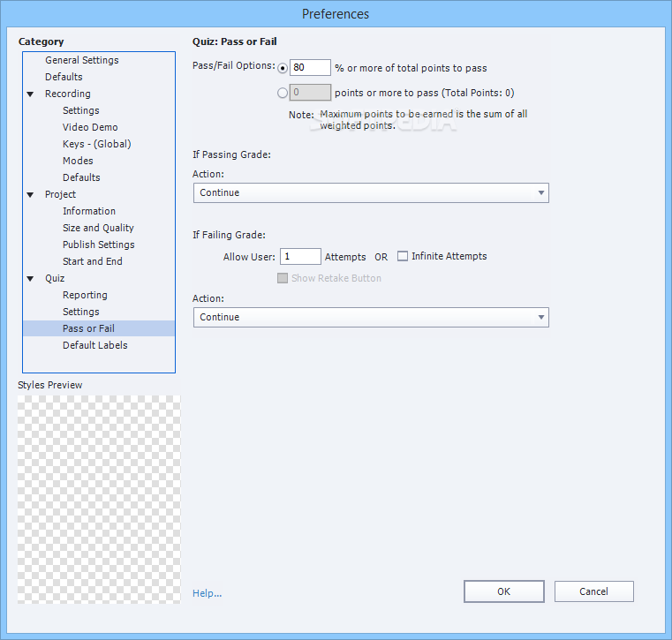Open Size and Quality preferences

coord(98,228)
